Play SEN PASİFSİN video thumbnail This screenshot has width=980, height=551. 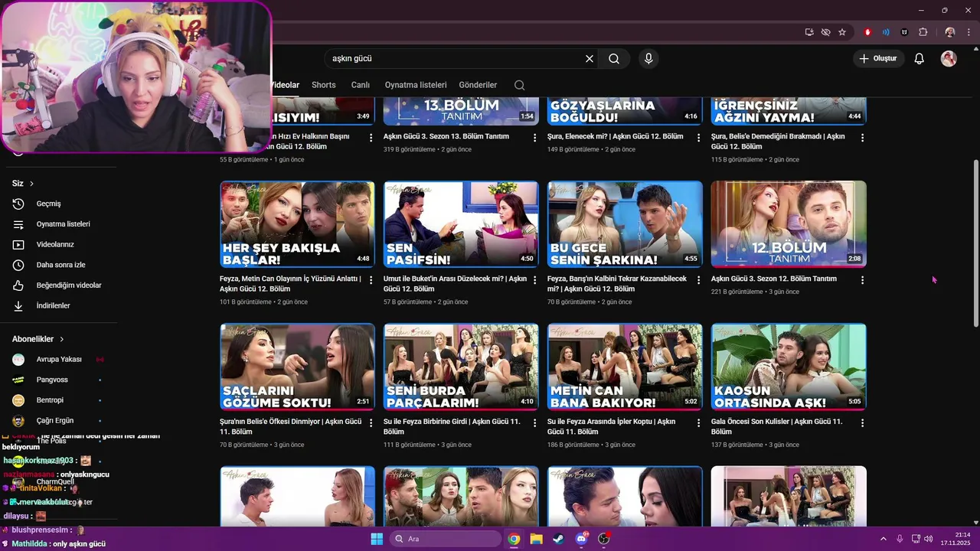pos(461,224)
